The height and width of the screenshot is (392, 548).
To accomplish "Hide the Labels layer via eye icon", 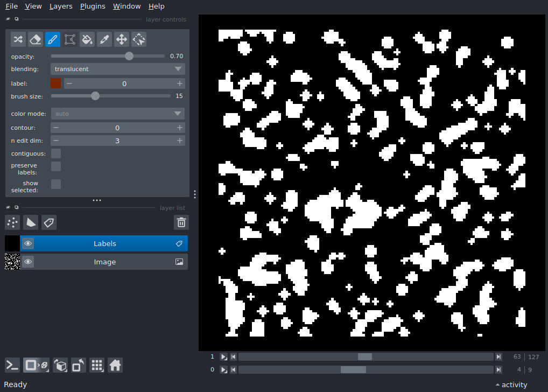I will (28, 244).
